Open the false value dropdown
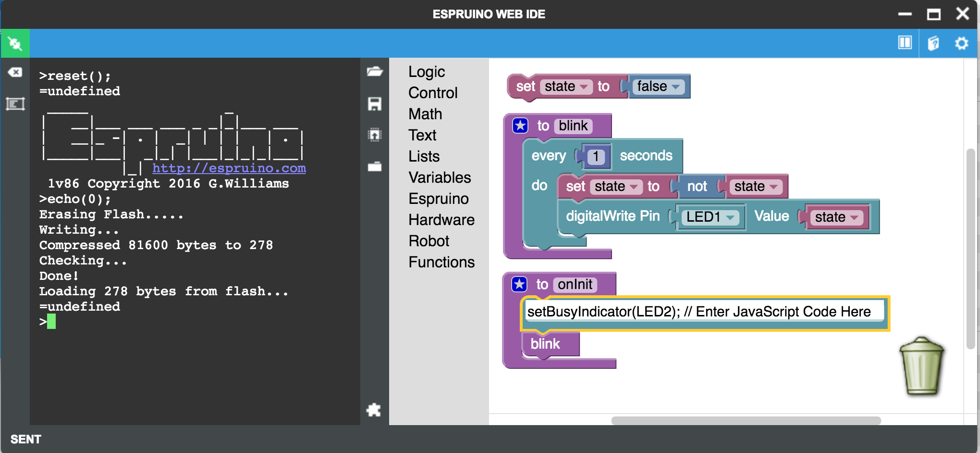 (x=658, y=87)
